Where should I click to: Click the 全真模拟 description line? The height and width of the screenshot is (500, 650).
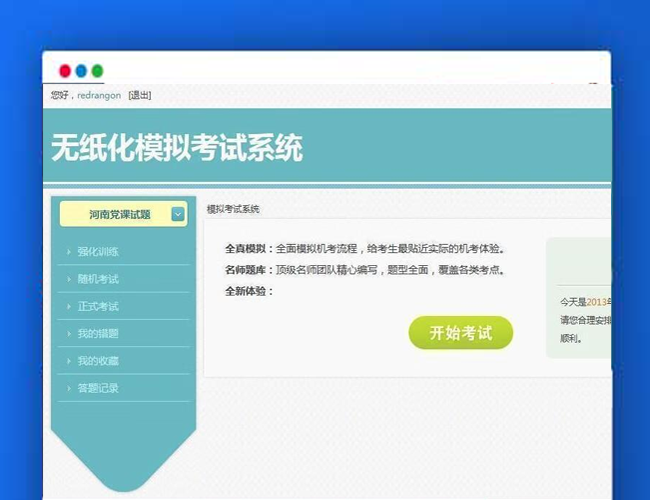pyautogui.click(x=365, y=249)
